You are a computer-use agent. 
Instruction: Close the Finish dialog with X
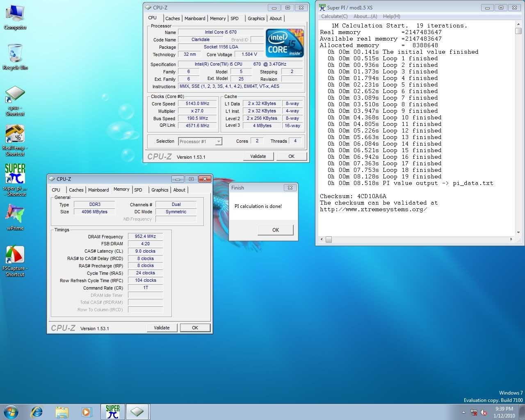coord(290,187)
